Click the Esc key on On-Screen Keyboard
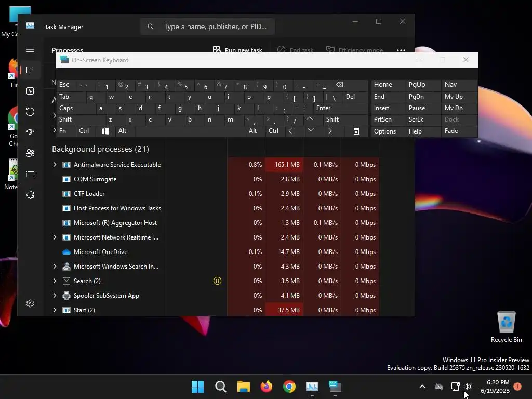Screen dimensions: 532x399 (66, 85)
